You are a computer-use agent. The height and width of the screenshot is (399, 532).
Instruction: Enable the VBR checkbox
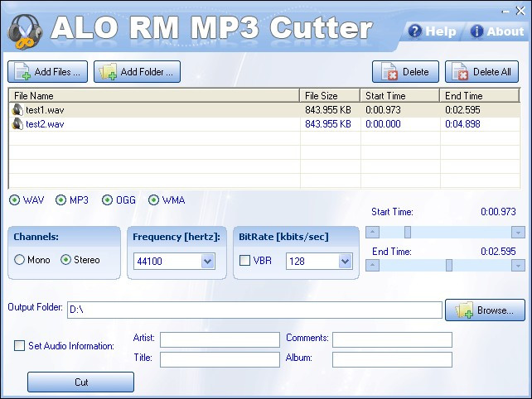[x=244, y=261]
